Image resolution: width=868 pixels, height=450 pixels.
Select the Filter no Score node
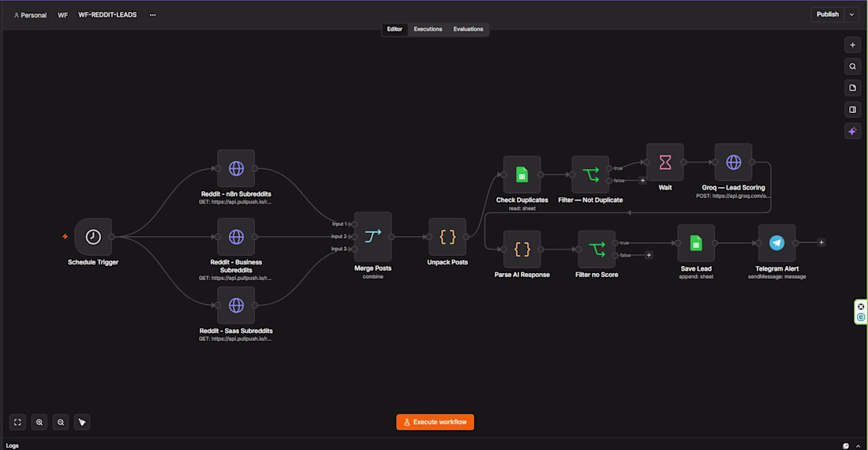pyautogui.click(x=597, y=249)
